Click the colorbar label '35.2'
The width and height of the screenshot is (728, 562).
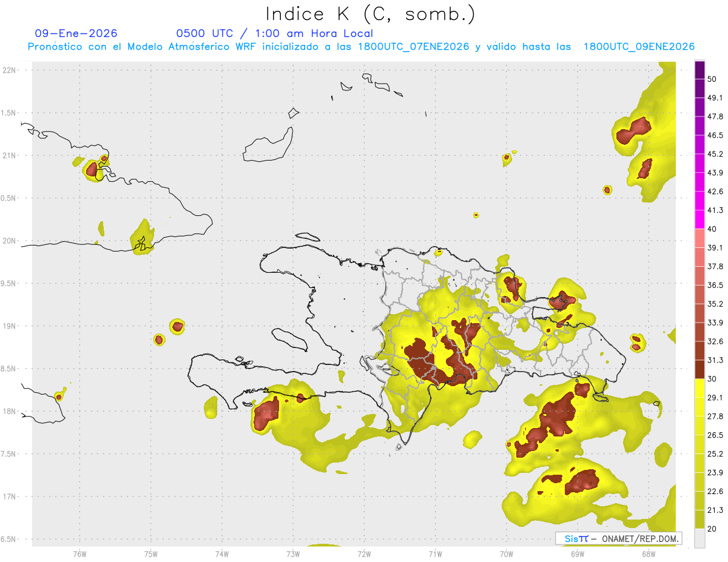715,304
